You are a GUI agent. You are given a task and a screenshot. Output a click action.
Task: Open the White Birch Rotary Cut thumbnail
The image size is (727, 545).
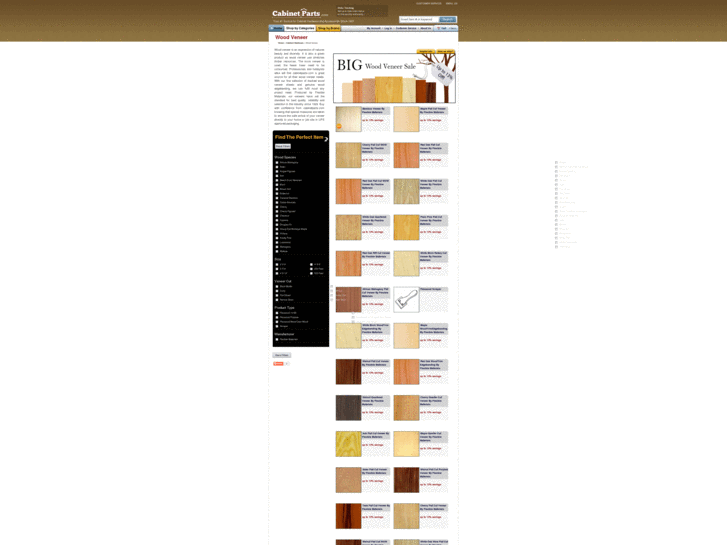click(406, 263)
